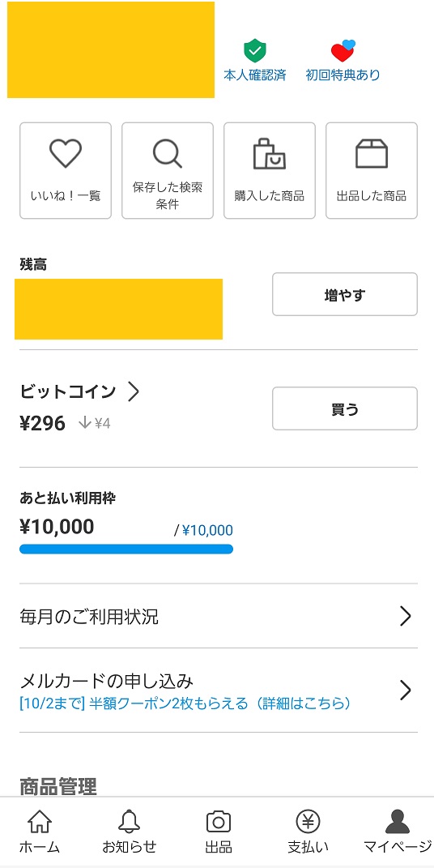Open 出品した商品 box tile

(x=372, y=170)
